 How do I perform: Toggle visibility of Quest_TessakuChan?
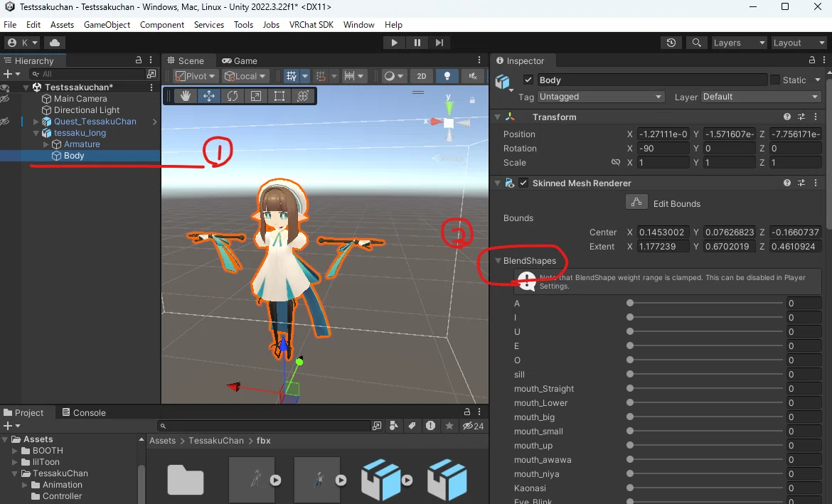[x=5, y=122]
